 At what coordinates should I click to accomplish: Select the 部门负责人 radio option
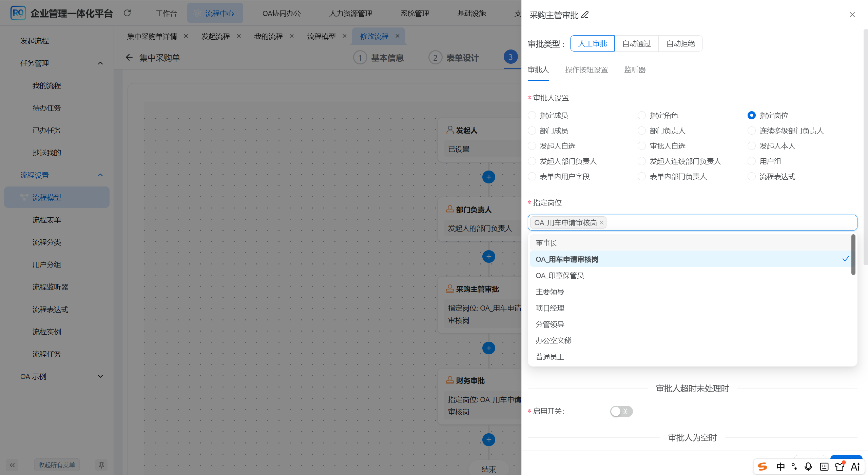641,131
